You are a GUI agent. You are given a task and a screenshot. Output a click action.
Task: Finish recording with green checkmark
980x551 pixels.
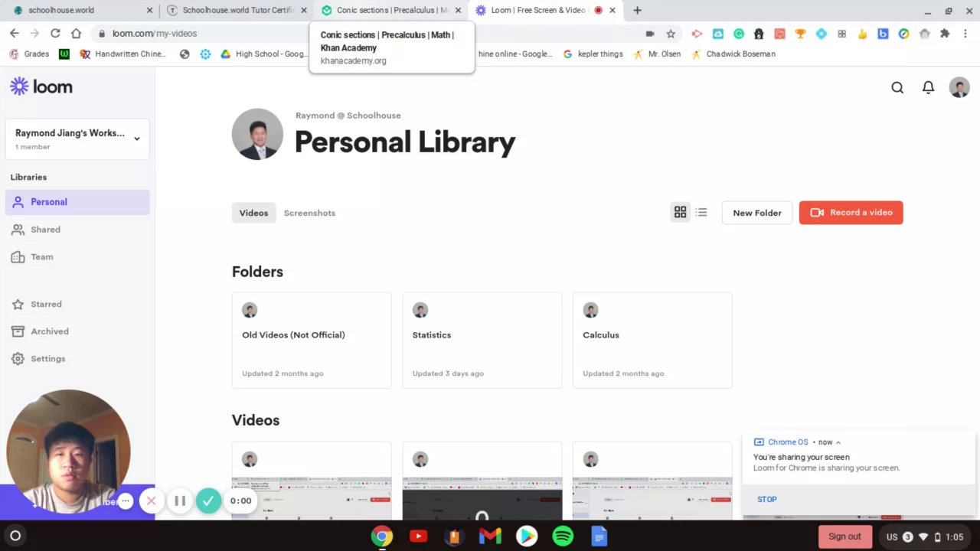pos(208,501)
